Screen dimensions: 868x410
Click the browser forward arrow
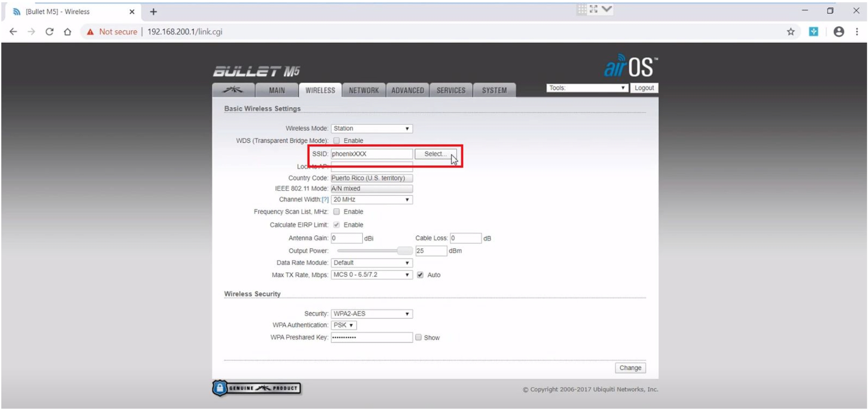[x=31, y=32]
